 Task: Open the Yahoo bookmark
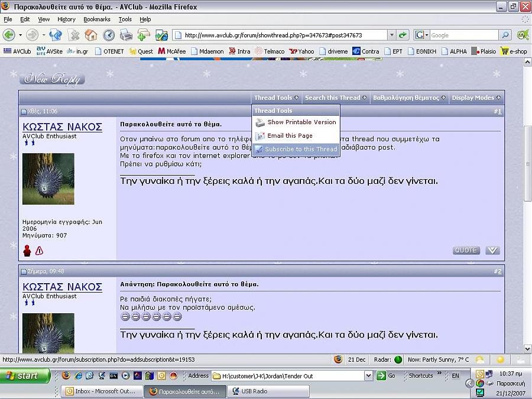click(301, 51)
